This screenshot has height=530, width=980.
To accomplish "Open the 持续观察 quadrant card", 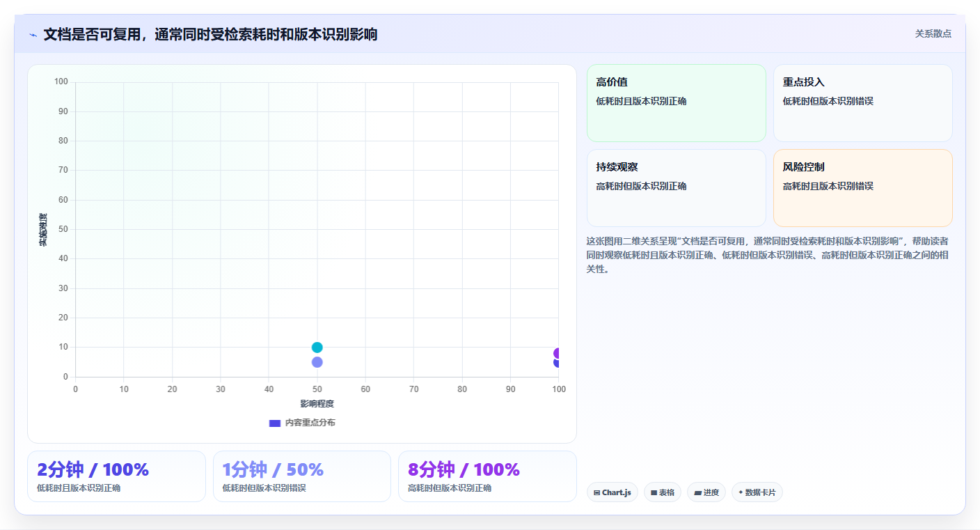I will [677, 188].
